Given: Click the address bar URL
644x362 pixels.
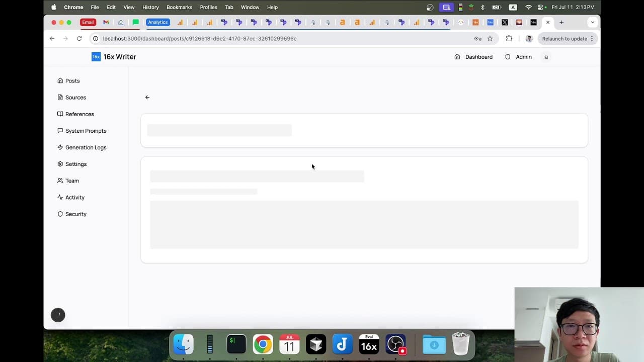Looking at the screenshot, I should point(200,39).
